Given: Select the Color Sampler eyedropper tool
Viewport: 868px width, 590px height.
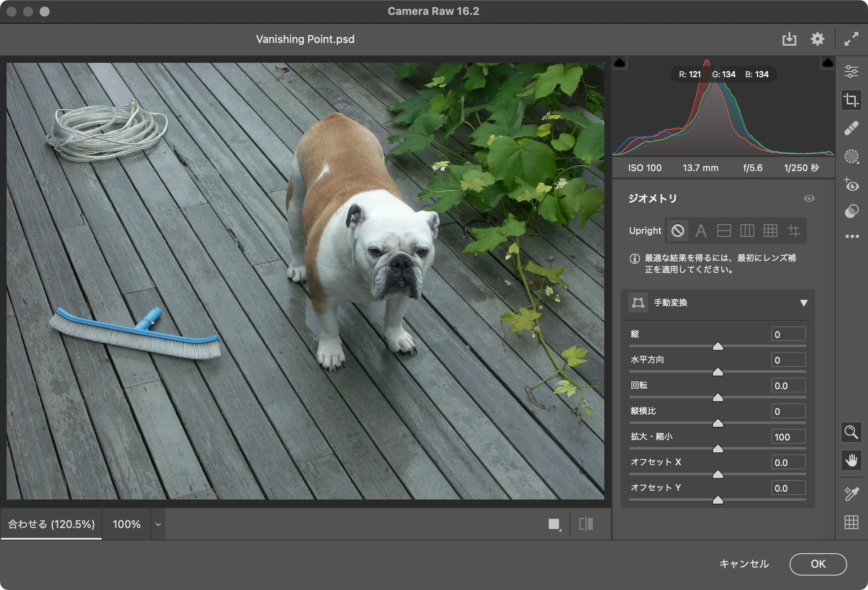Looking at the screenshot, I should click(851, 493).
